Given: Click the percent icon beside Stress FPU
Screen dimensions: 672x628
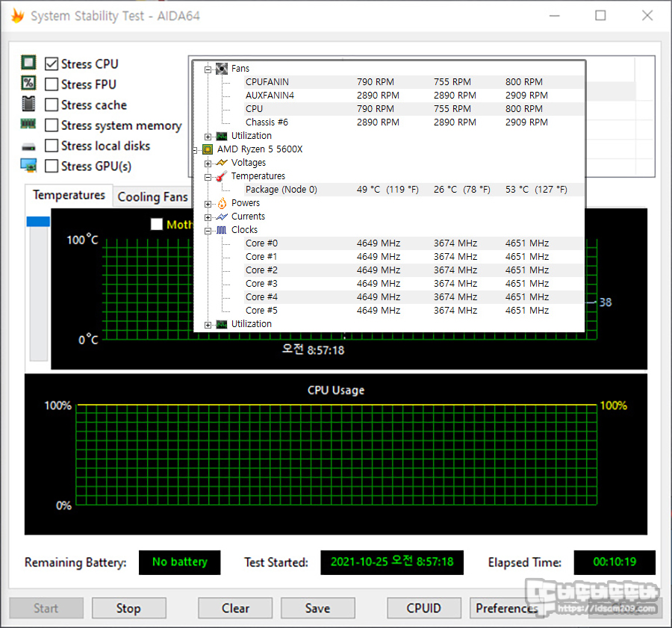Looking at the screenshot, I should pos(28,83).
